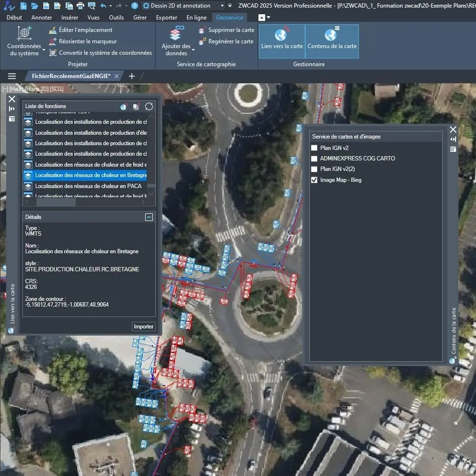Open the hamburger menu beside file tabs

click(12, 76)
